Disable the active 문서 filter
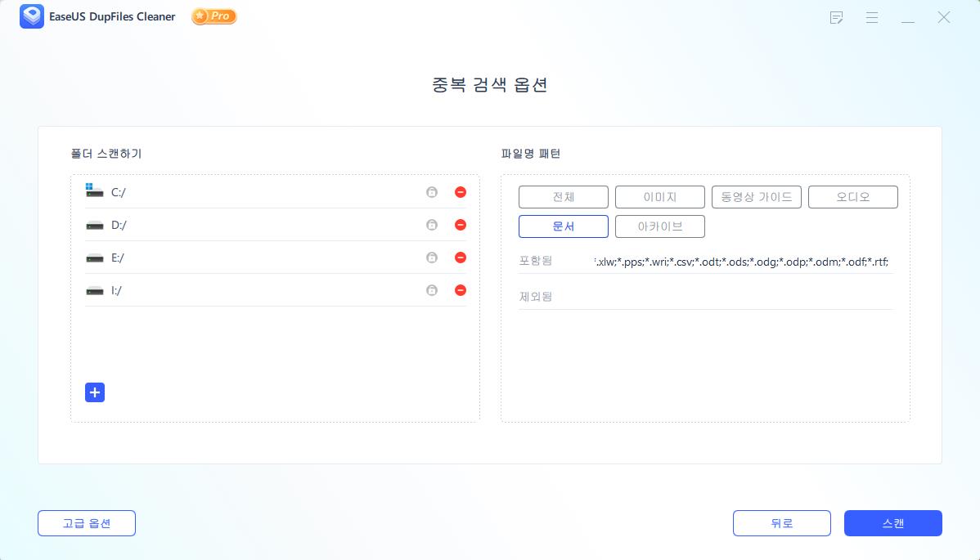Image resolution: width=980 pixels, height=560 pixels. pos(563,226)
